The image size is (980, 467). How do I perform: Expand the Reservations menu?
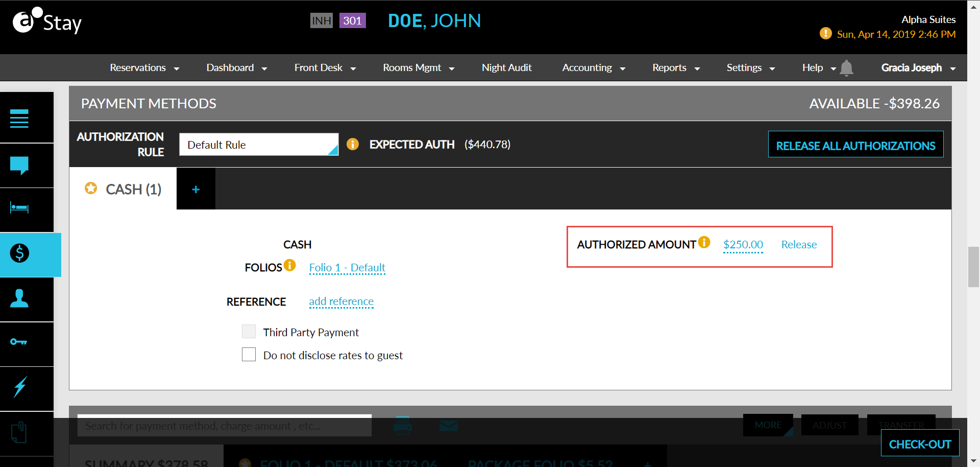144,68
